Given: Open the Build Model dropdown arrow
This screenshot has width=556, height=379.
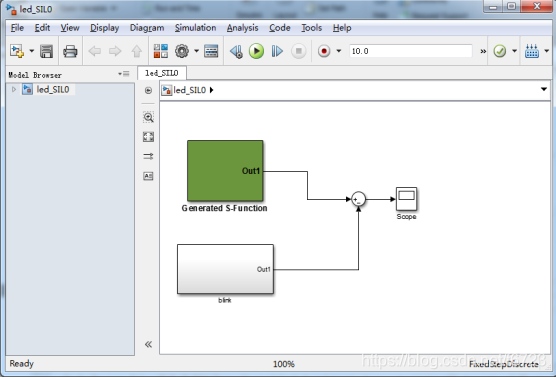Looking at the screenshot, I should pos(546,51).
